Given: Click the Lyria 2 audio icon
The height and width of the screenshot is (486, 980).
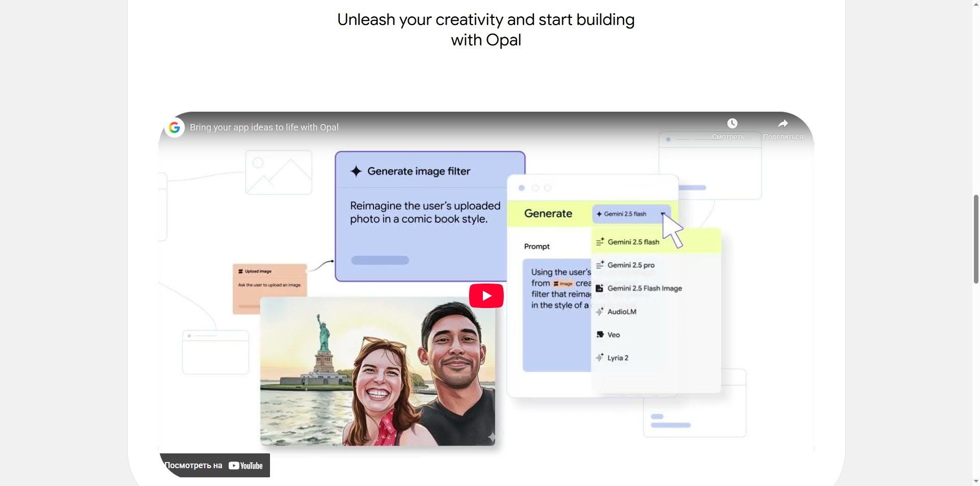Looking at the screenshot, I should pos(600,358).
